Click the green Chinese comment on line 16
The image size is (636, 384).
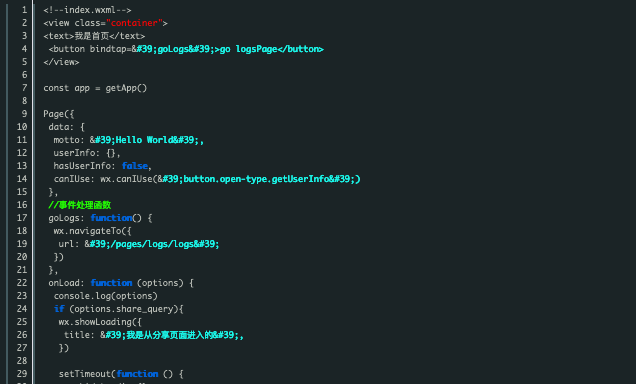(x=80, y=205)
